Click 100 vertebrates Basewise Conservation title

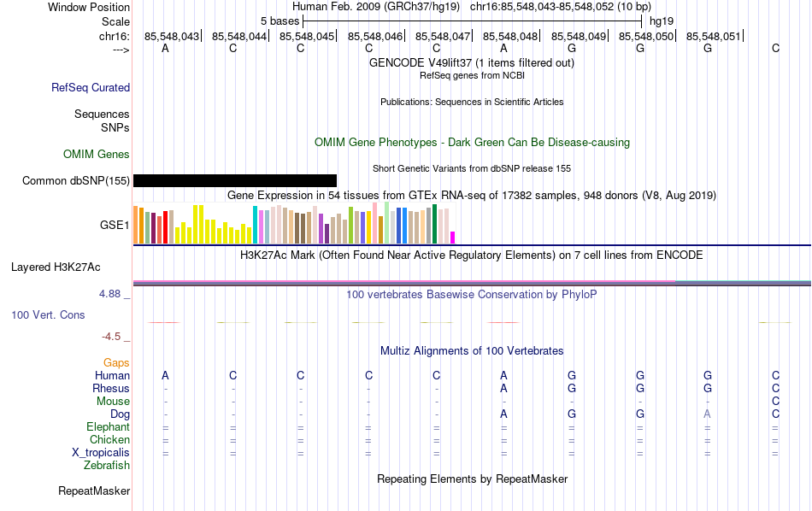(472, 295)
